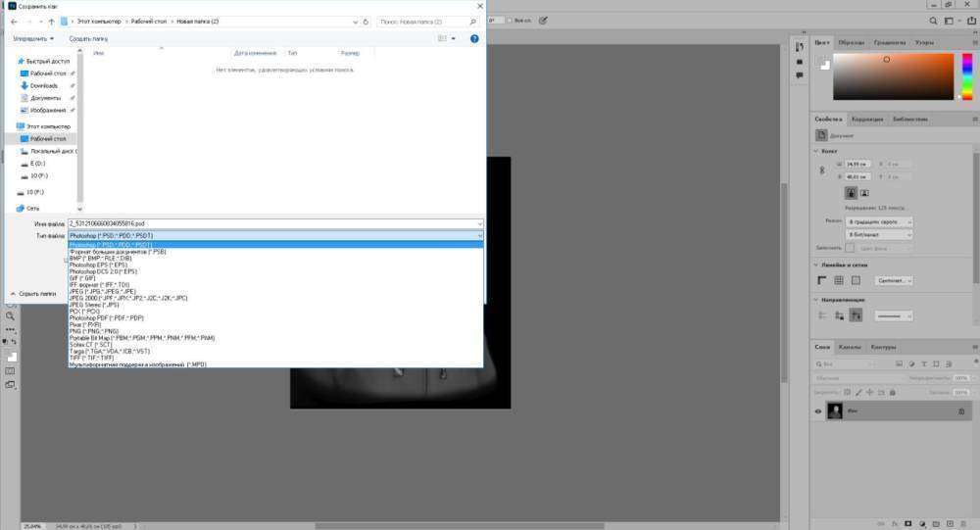Screen dimensions: 980x530
Task: Click Скрыть папки to collapse the folder view
Action: 36,293
